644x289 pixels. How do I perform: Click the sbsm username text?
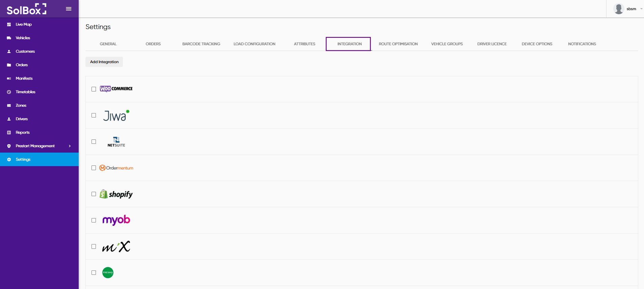pos(631,9)
